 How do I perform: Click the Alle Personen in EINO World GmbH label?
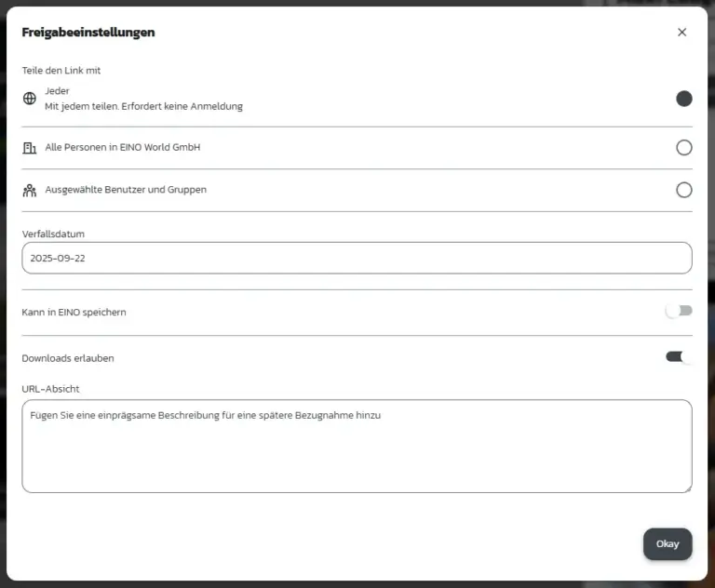(123, 147)
